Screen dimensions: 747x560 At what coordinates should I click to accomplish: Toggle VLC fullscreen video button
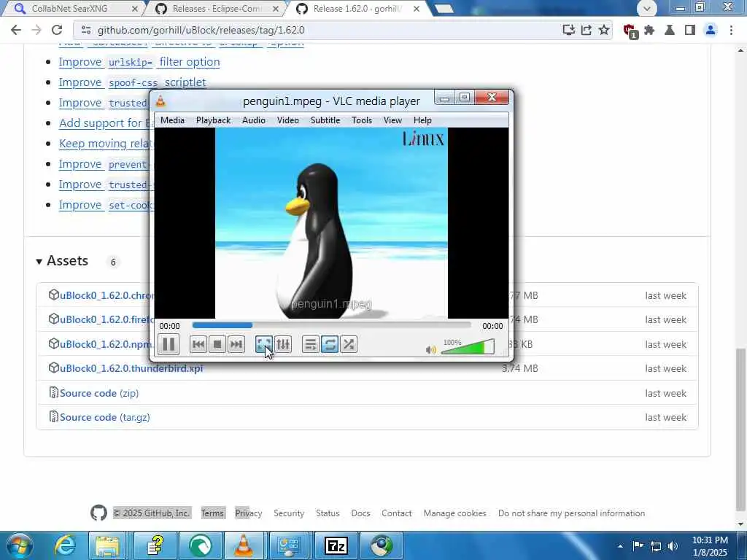pos(264,344)
